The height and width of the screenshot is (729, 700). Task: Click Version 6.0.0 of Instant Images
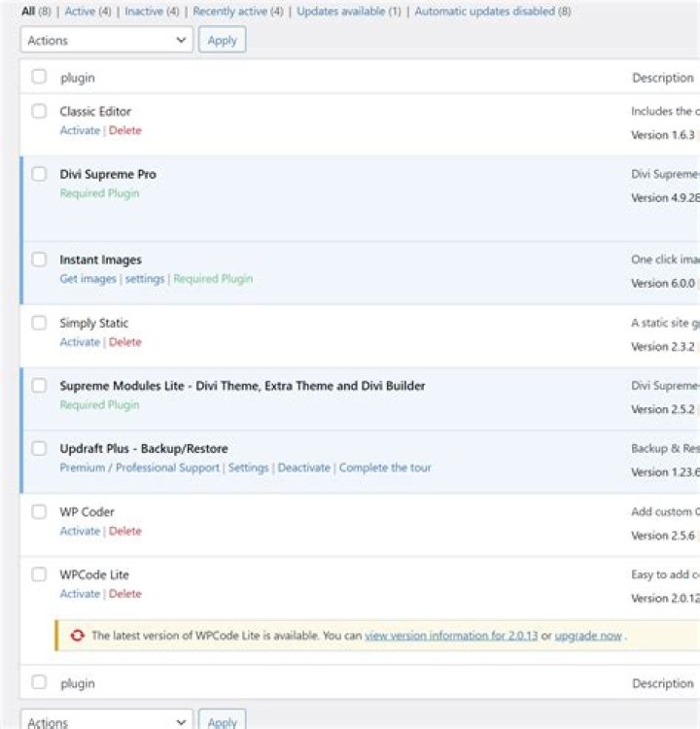[663, 283]
